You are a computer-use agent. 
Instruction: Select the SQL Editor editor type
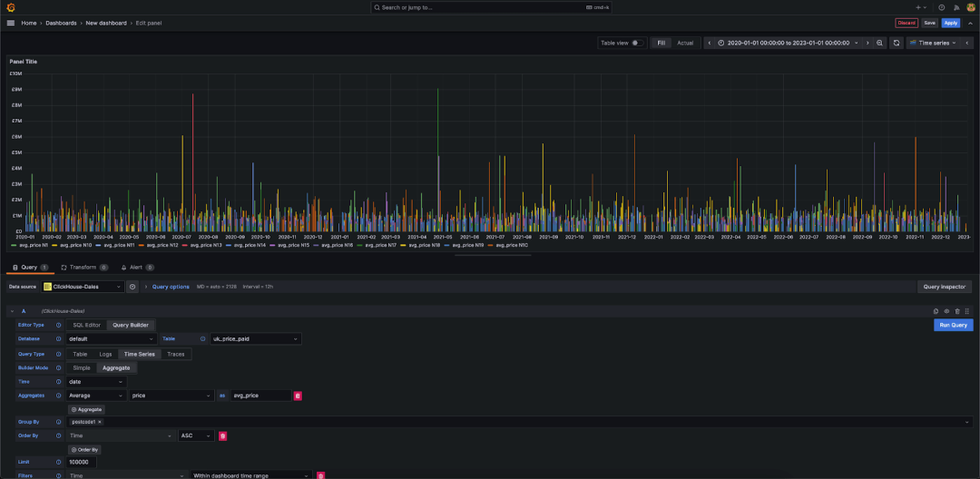point(86,325)
